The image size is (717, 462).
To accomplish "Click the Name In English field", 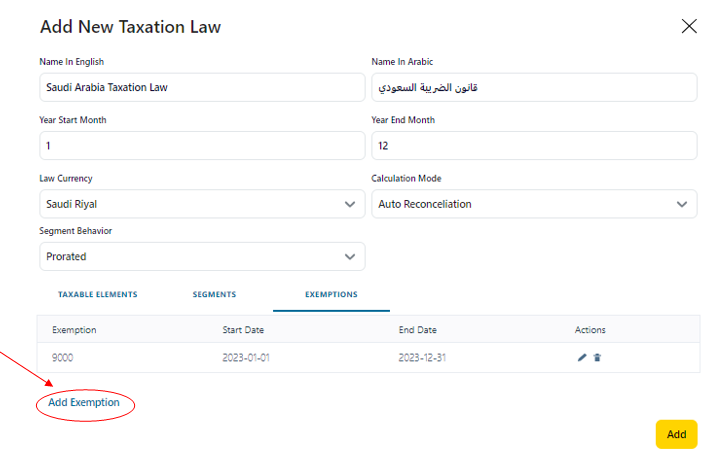I will point(202,87).
